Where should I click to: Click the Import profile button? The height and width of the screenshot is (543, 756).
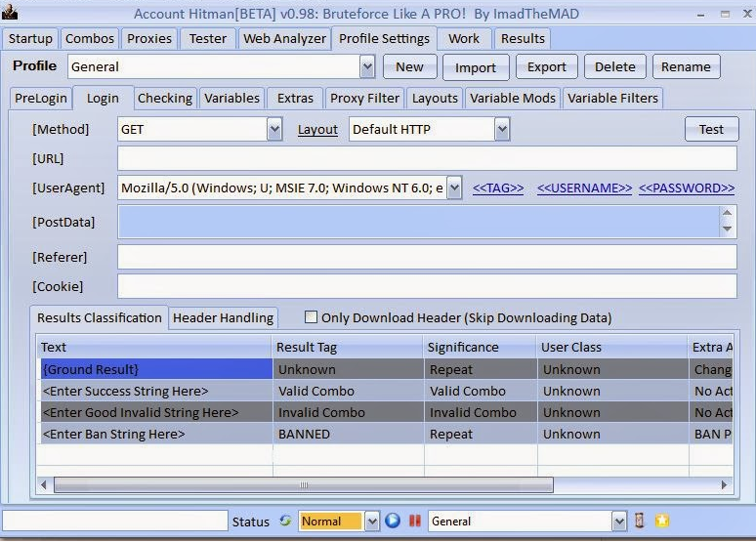tap(476, 67)
